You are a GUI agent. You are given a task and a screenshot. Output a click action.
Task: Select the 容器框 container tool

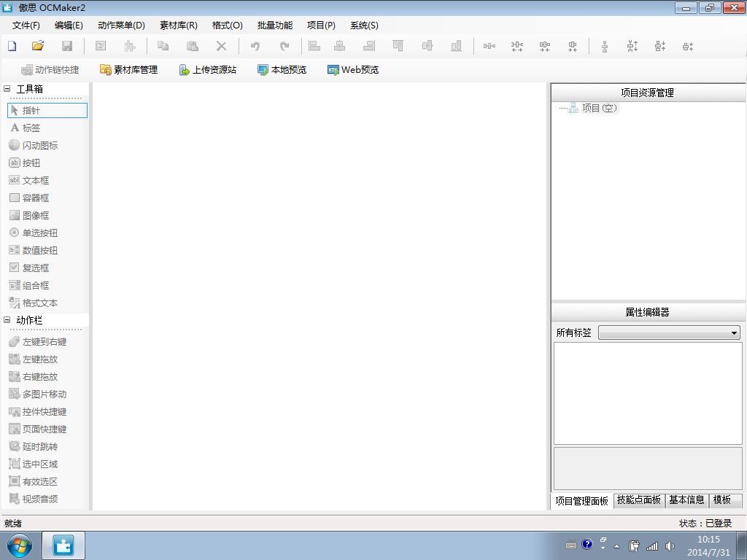tap(29, 198)
